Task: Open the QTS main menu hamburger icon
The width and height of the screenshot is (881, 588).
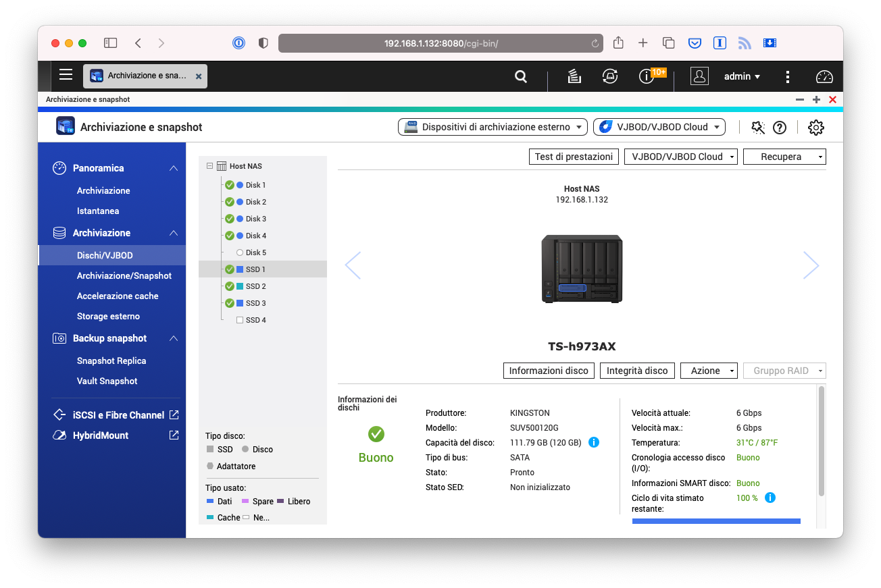Action: click(66, 75)
